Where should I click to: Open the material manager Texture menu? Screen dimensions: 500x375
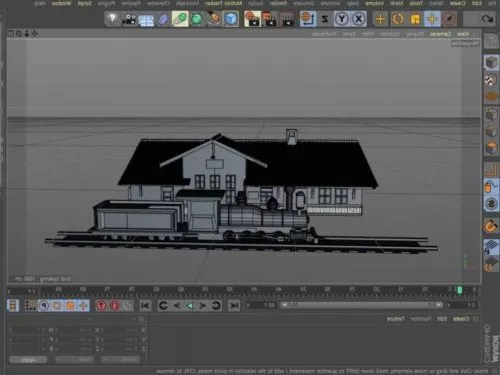[x=396, y=319]
